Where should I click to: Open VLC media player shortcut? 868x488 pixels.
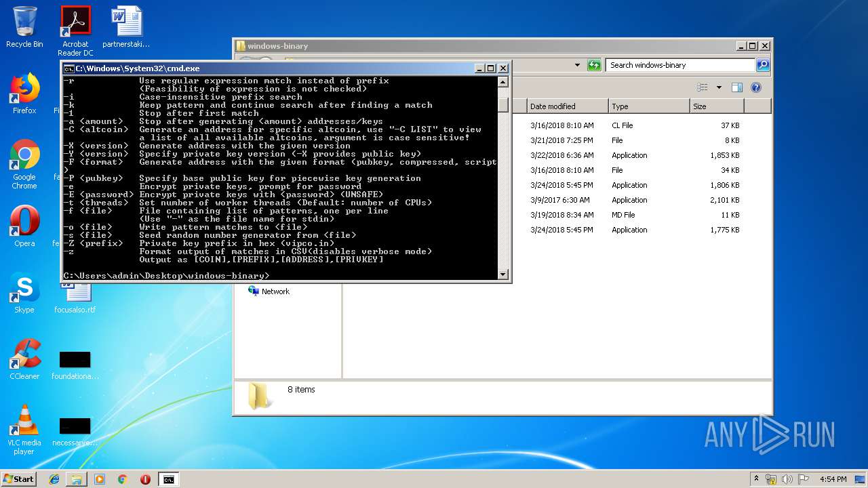pyautogui.click(x=24, y=430)
